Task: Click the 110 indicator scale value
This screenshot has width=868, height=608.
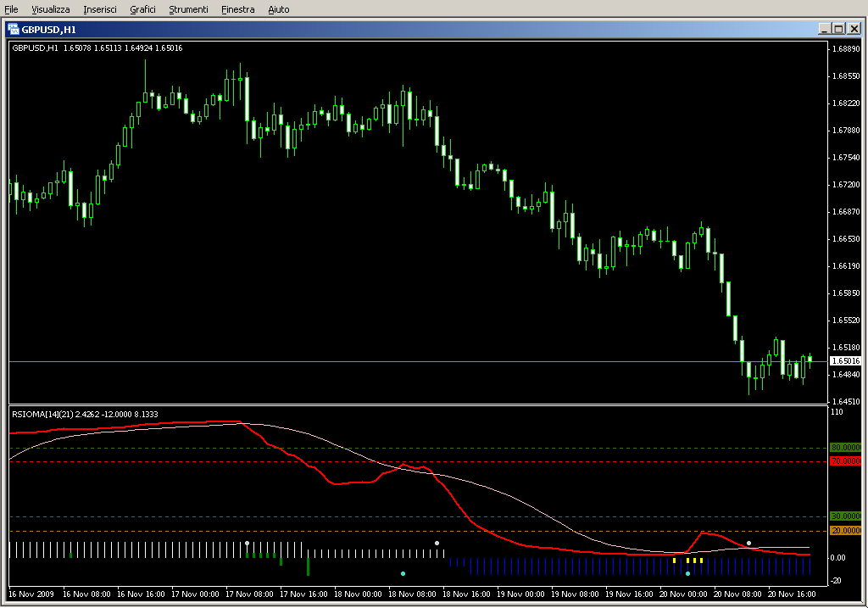Action: tap(837, 412)
